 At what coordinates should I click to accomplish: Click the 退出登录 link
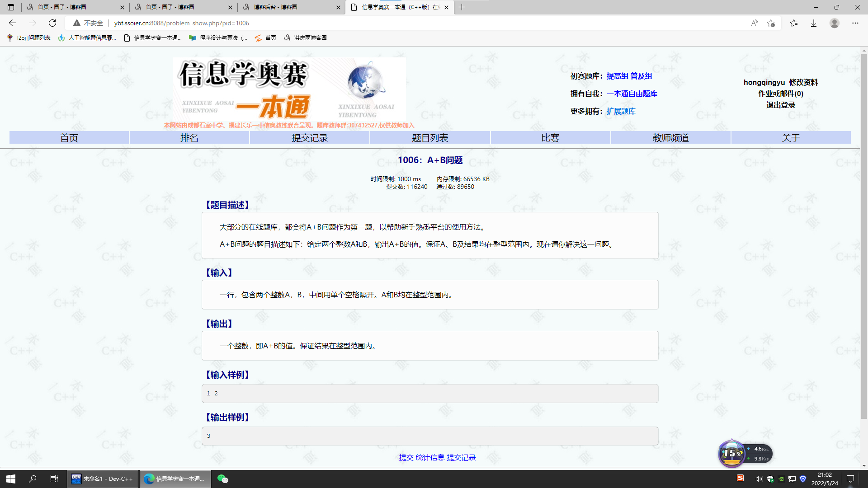(x=781, y=105)
